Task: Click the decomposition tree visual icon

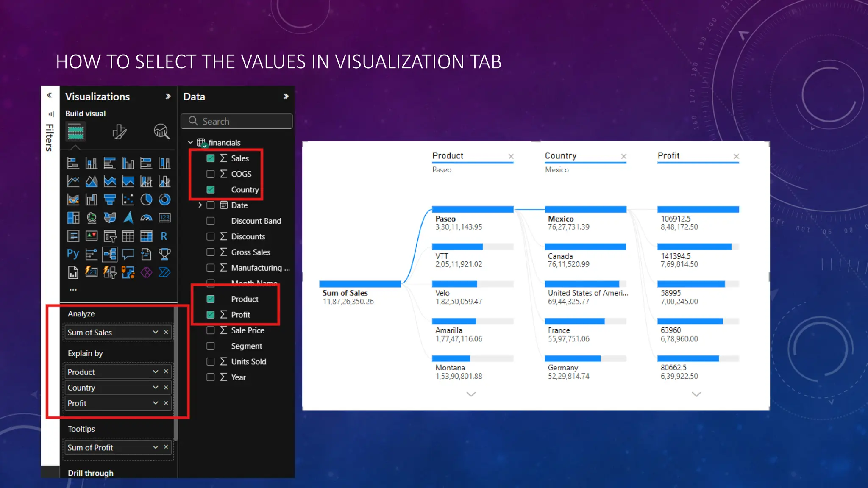Action: click(110, 254)
